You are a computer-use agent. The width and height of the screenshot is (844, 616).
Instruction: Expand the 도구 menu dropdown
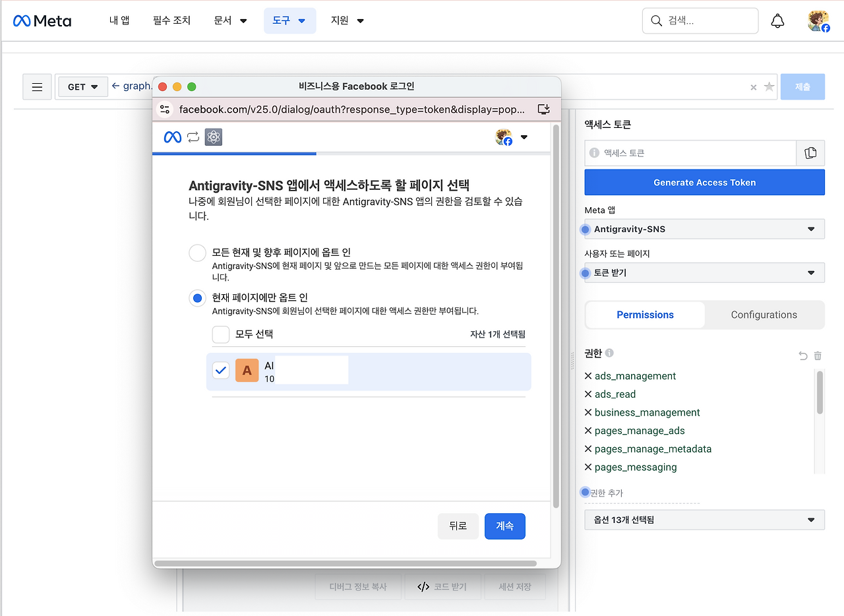(x=289, y=21)
